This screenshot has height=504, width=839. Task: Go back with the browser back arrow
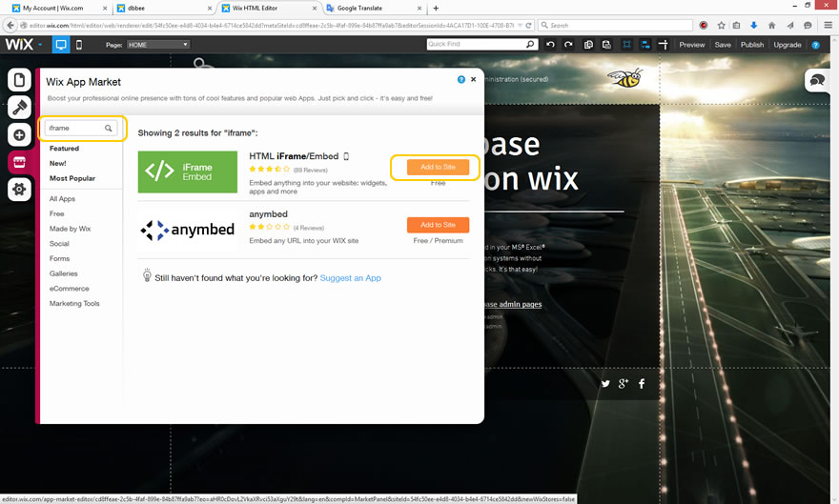[x=10, y=25]
